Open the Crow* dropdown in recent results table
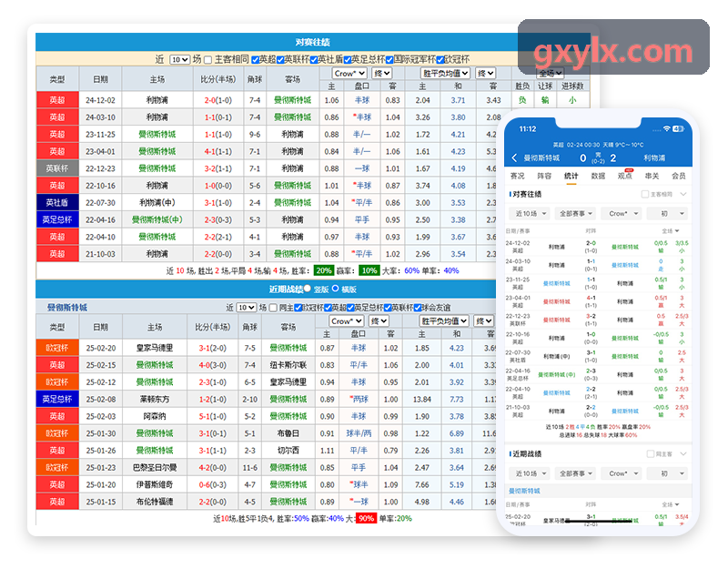728x569 pixels. 347,321
